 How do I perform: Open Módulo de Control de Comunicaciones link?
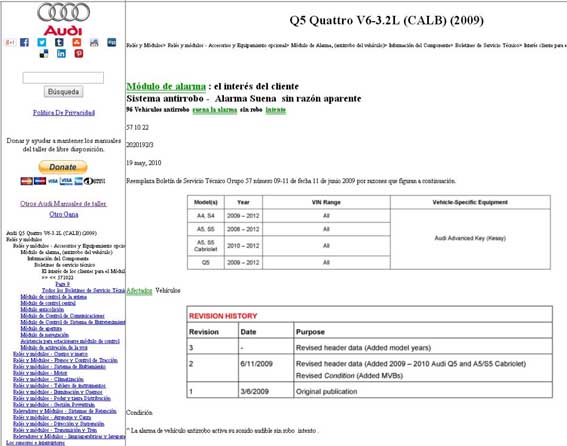(62, 316)
